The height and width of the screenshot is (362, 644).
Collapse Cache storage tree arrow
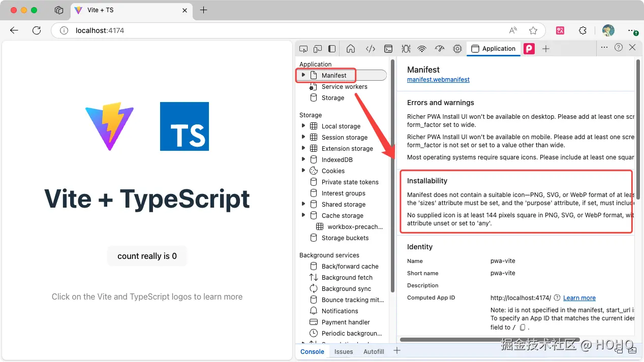(303, 215)
